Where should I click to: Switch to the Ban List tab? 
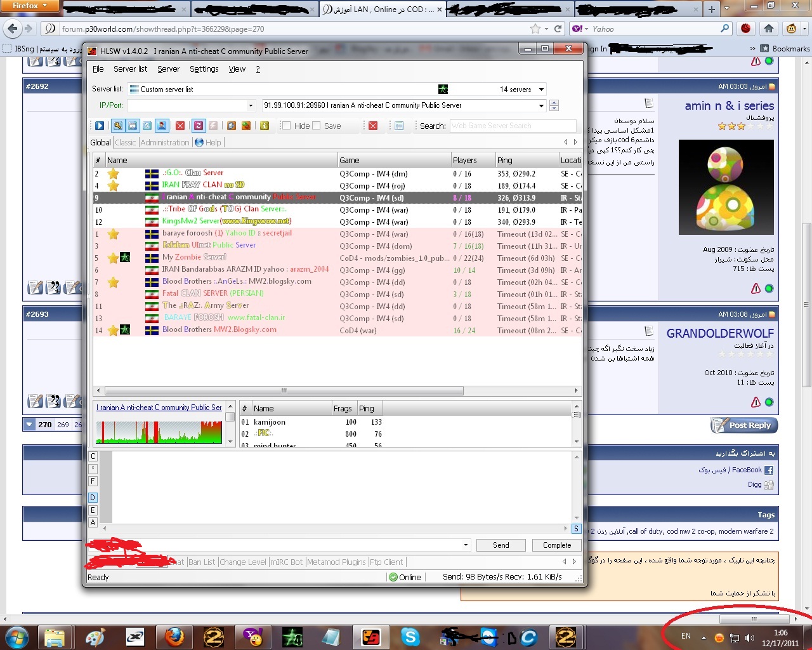202,562
